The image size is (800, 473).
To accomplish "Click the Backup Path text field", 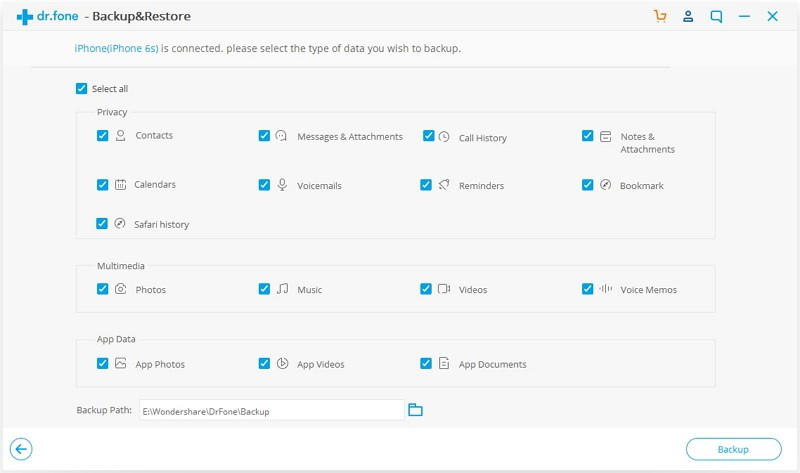I will point(270,410).
